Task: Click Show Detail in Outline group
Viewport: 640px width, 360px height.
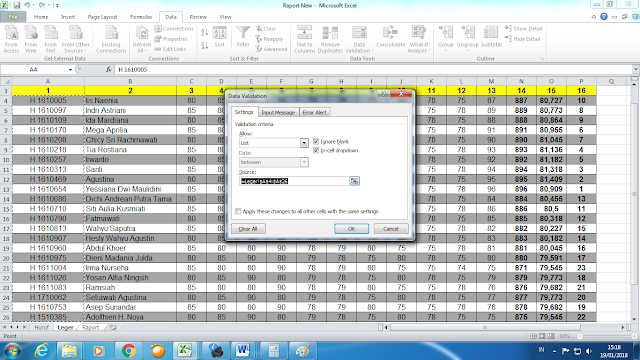Action: click(524, 29)
